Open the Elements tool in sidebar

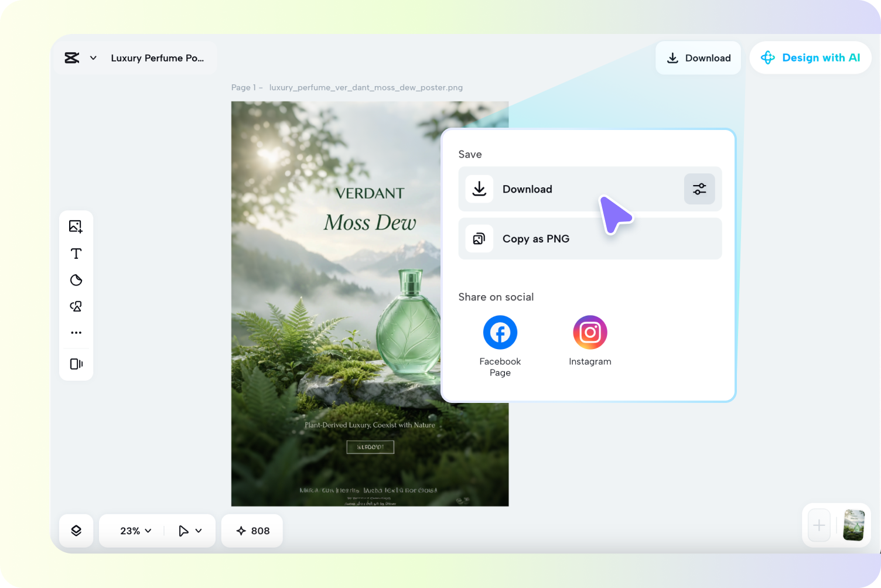coord(76,306)
